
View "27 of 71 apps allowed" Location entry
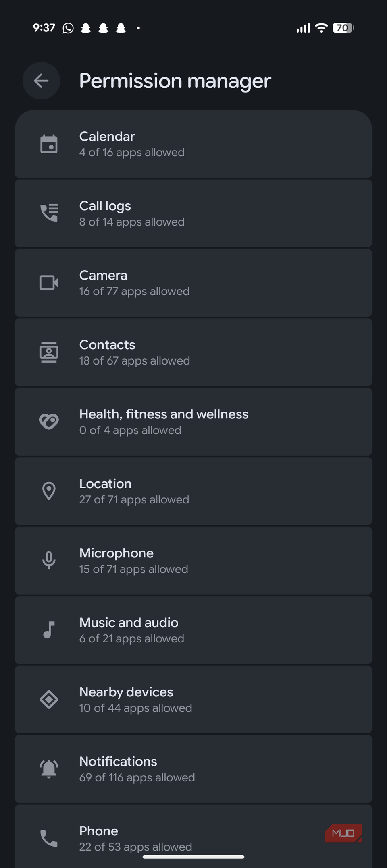tap(134, 500)
